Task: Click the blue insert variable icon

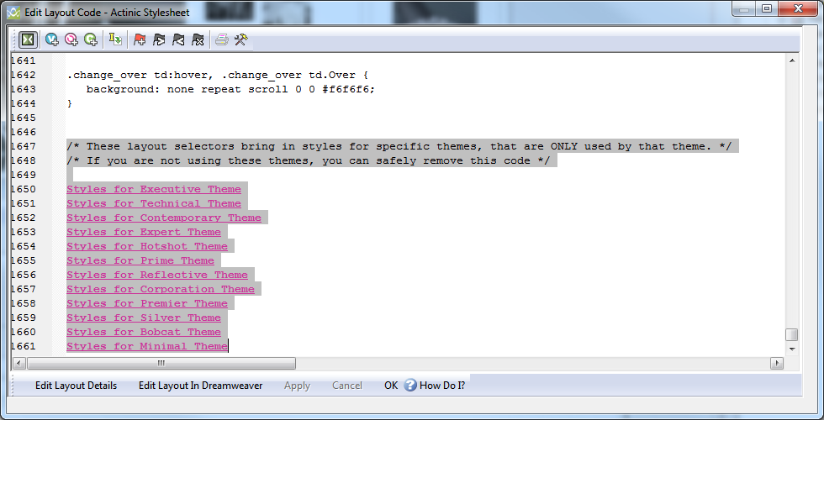Action: pos(52,39)
